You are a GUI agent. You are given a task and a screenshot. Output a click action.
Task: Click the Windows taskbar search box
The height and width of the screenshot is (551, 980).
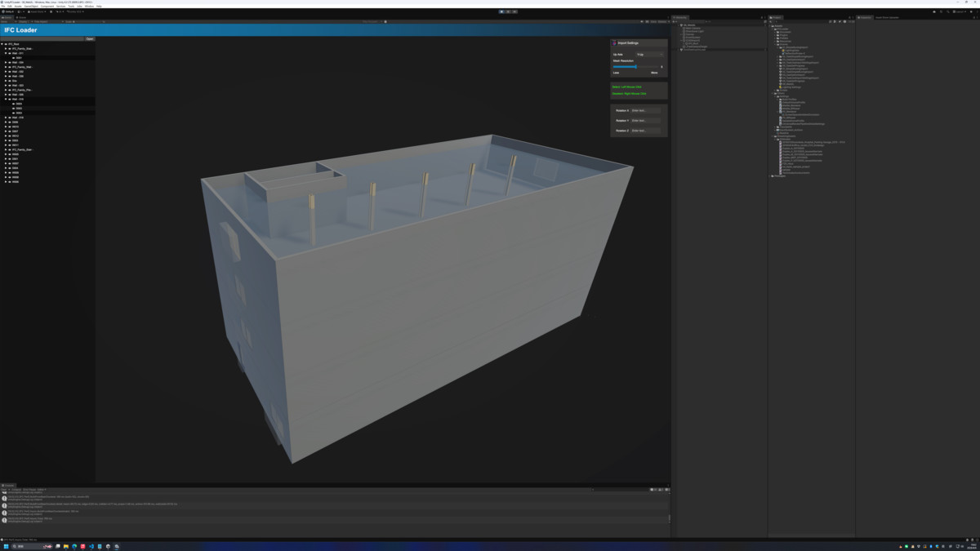[x=31, y=546]
